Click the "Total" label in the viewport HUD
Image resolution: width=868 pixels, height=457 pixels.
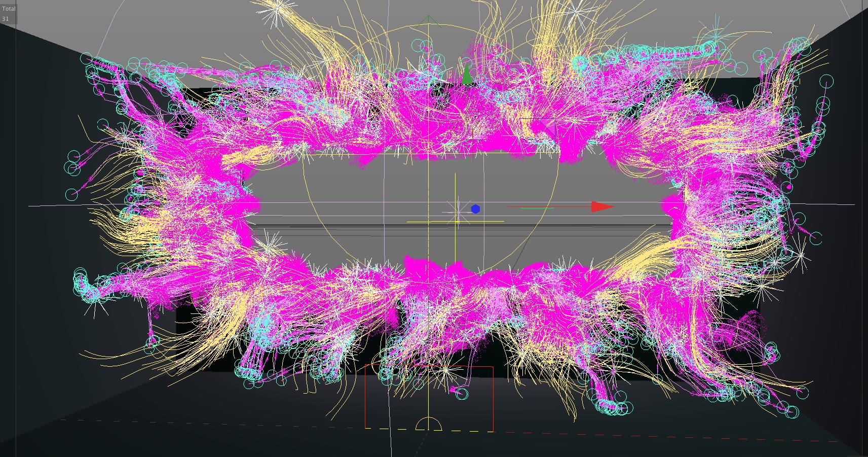[9, 9]
